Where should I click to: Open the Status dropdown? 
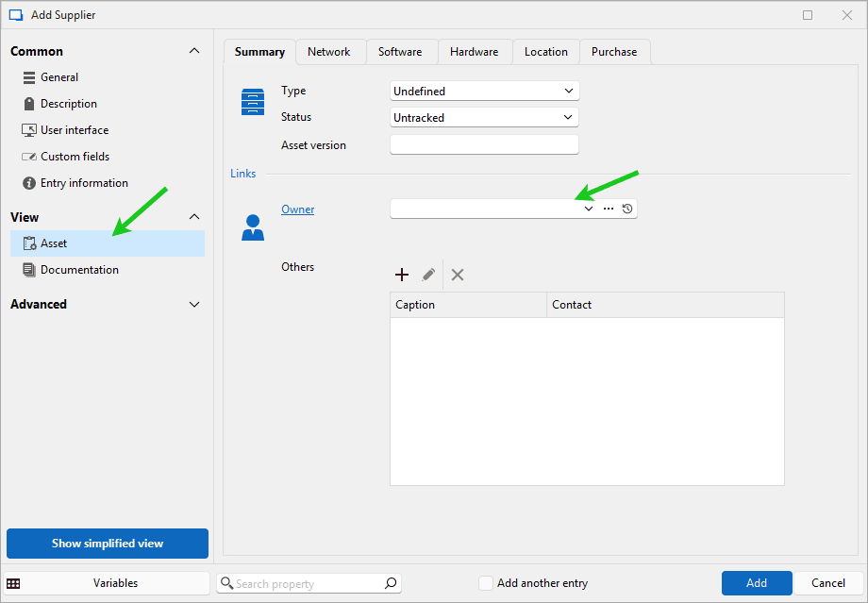[484, 118]
